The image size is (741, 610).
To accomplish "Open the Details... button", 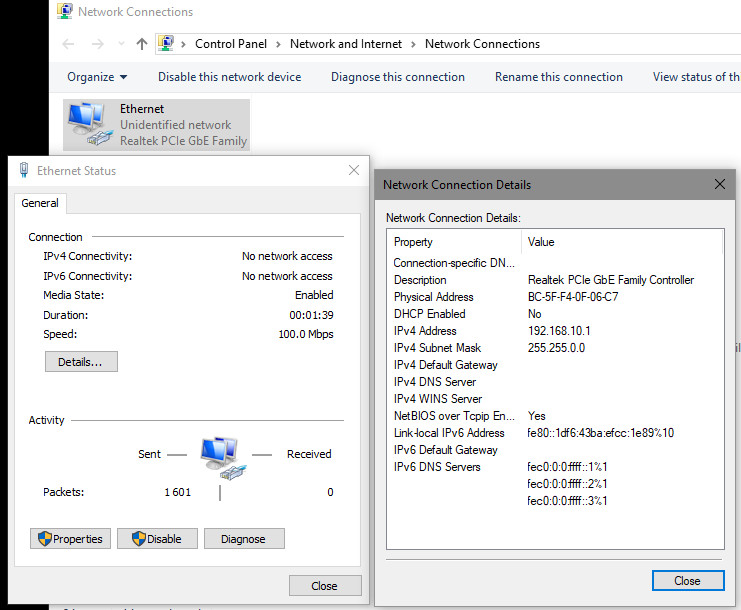I will point(81,361).
